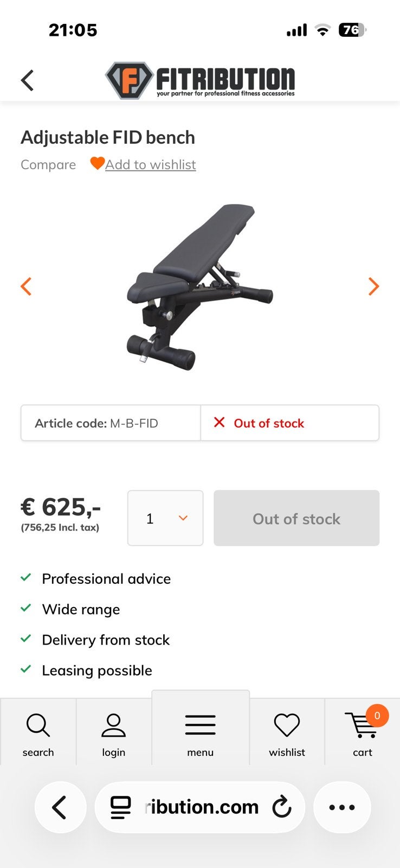Click the Compare link
400x868 pixels.
pyautogui.click(x=48, y=164)
